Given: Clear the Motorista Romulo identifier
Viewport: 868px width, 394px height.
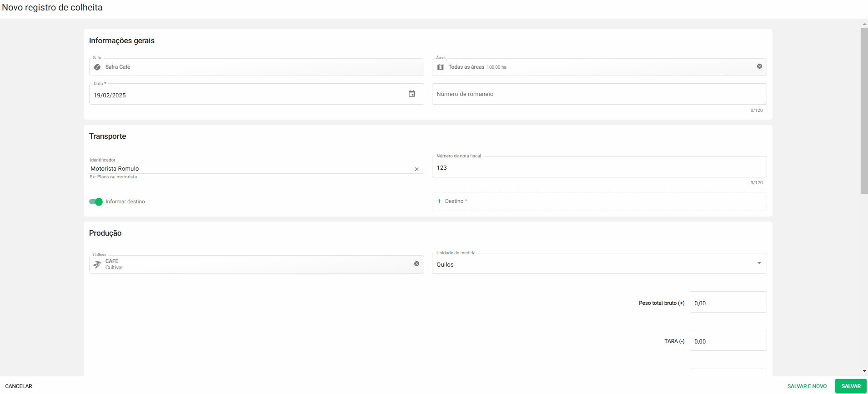Looking at the screenshot, I should 416,169.
